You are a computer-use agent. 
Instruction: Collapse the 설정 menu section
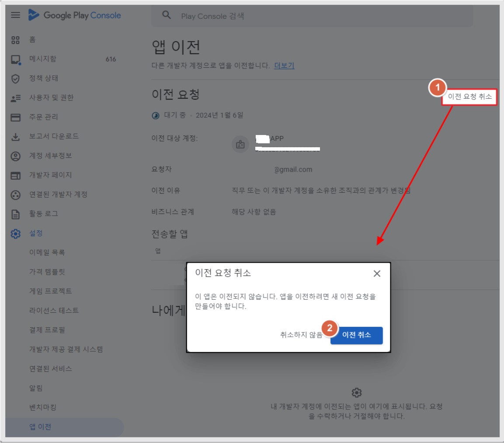coord(36,233)
